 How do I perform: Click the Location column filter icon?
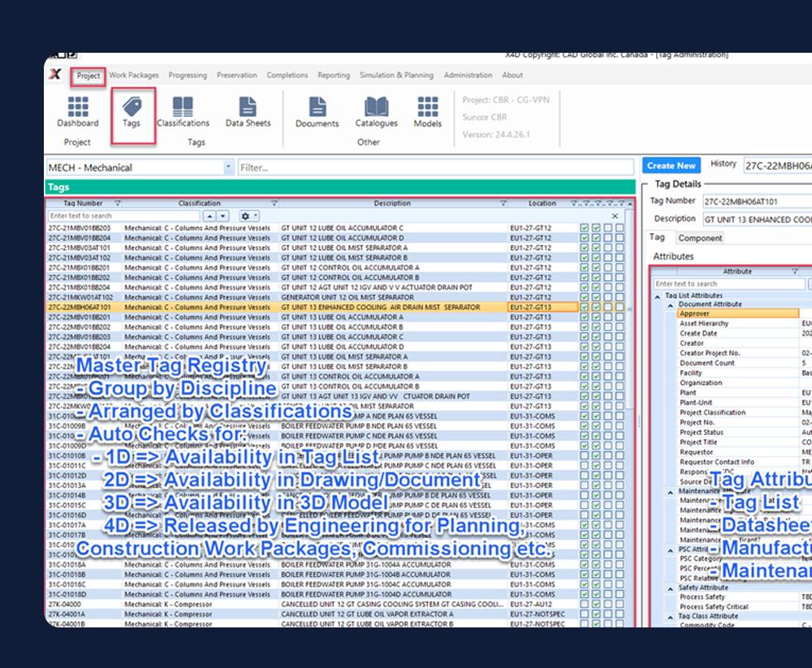click(574, 204)
